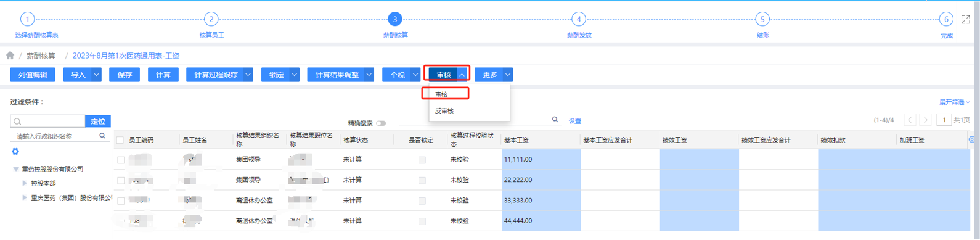Image resolution: width=980 pixels, height=240 pixels.
Task: Choose 审核 from the dropdown menu
Action: [x=441, y=94]
